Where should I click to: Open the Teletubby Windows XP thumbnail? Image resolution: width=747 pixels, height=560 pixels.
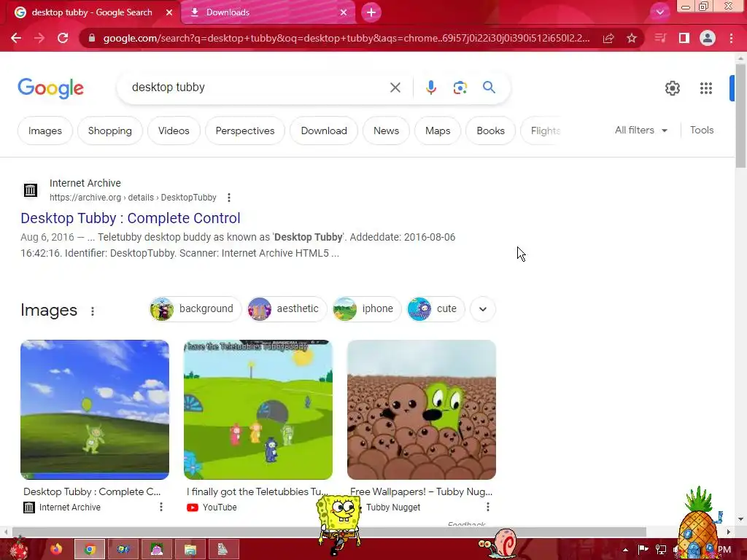(95, 410)
